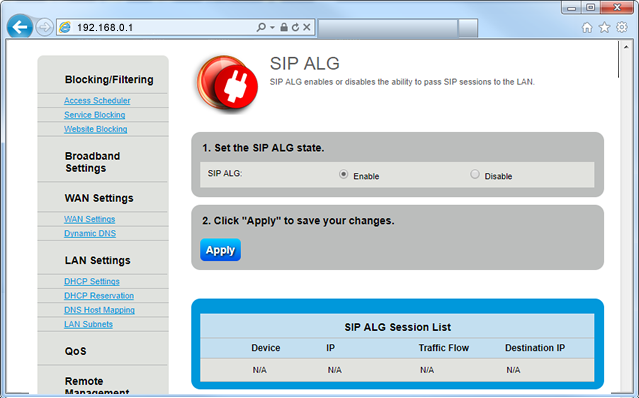The image size is (639, 398).
Task: Maximize the browser window
Action: [590, 8]
